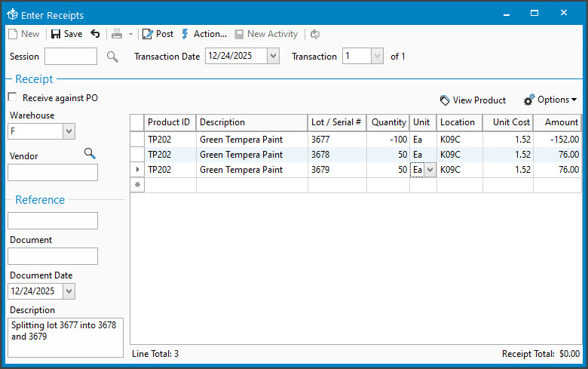Image resolution: width=588 pixels, height=369 pixels.
Task: Expand the Transaction Date dropdown
Action: 273,57
